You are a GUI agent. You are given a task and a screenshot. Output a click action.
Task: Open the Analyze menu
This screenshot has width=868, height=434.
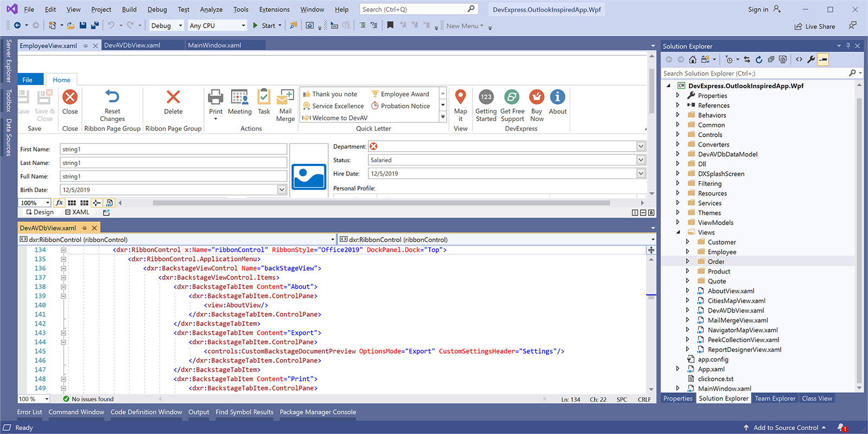(211, 9)
